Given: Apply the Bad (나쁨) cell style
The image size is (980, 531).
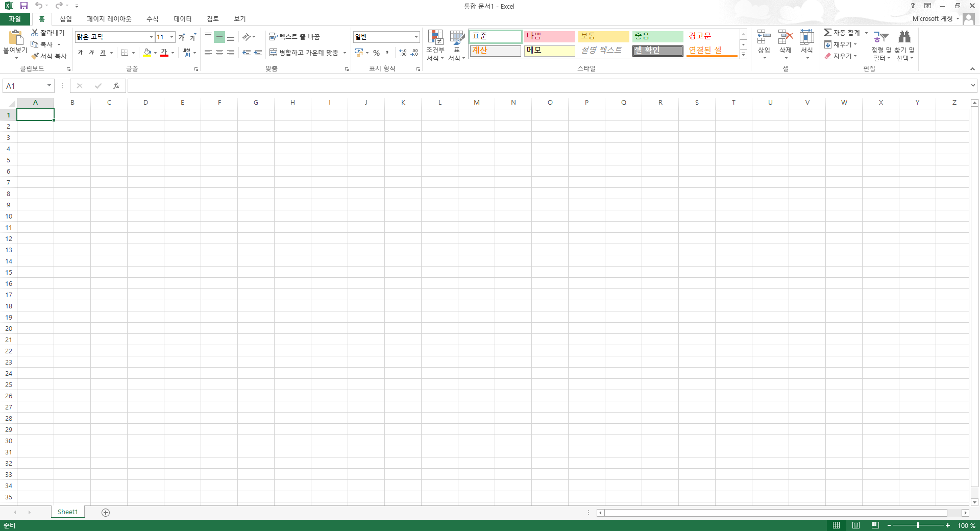Looking at the screenshot, I should point(549,36).
